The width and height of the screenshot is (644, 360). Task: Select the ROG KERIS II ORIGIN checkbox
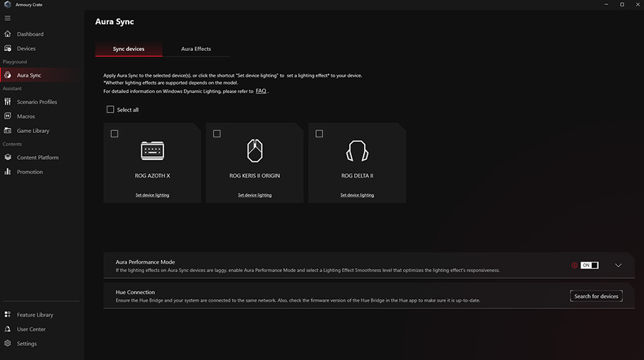point(217,134)
